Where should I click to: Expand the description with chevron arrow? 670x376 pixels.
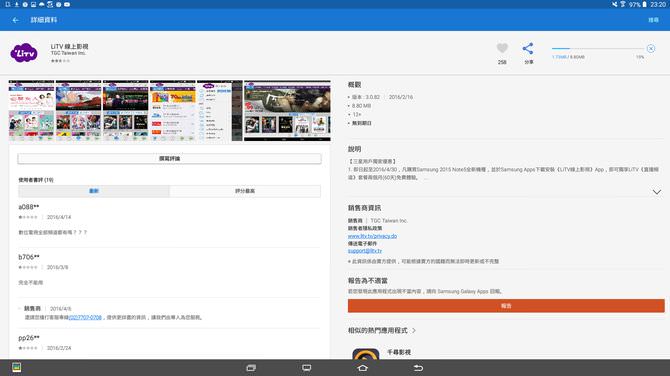pyautogui.click(x=657, y=192)
